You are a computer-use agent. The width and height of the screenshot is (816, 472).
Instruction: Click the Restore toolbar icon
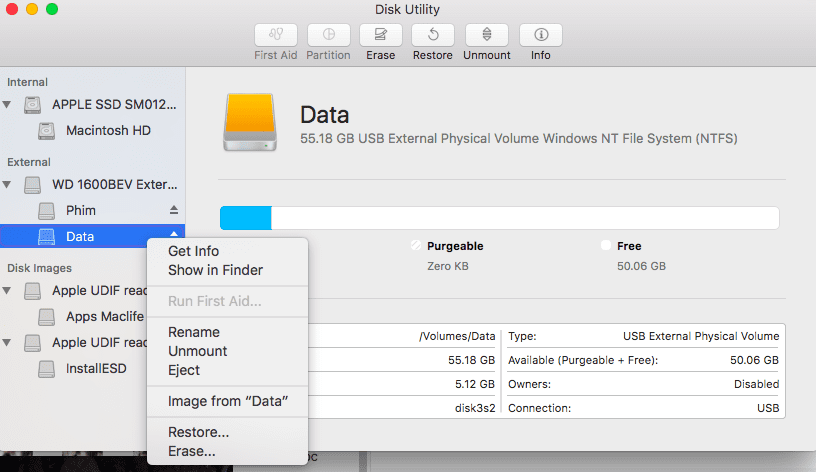coord(432,35)
